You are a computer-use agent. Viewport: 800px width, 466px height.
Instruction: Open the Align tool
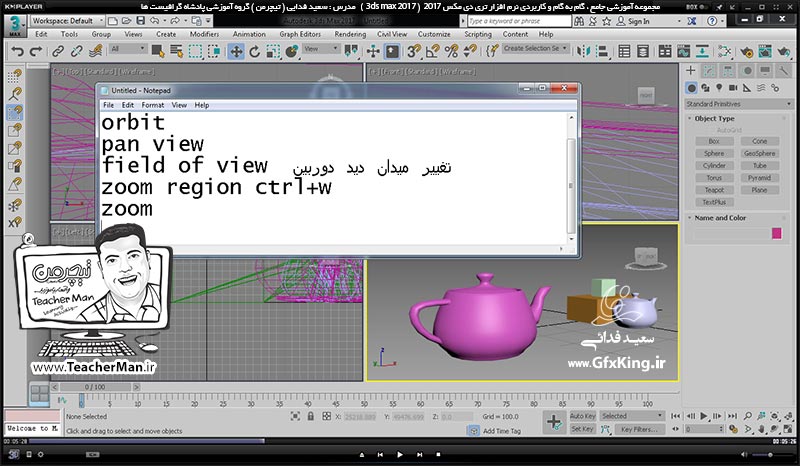pos(602,52)
